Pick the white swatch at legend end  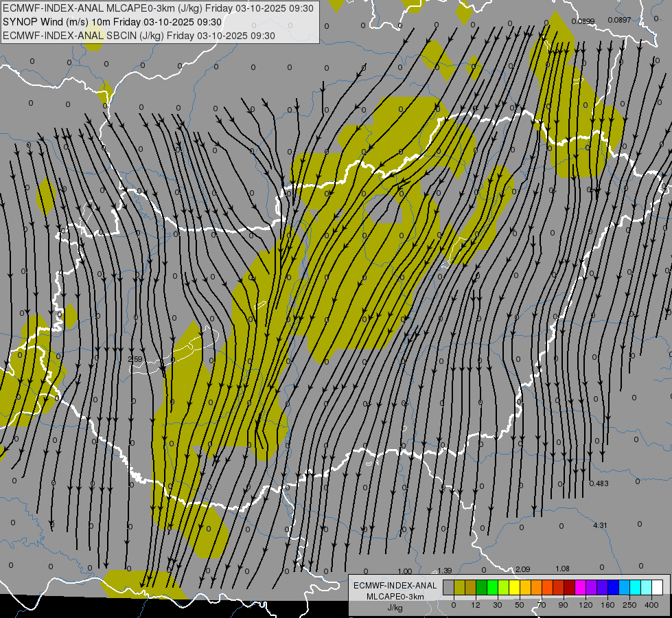pyautogui.click(x=657, y=587)
